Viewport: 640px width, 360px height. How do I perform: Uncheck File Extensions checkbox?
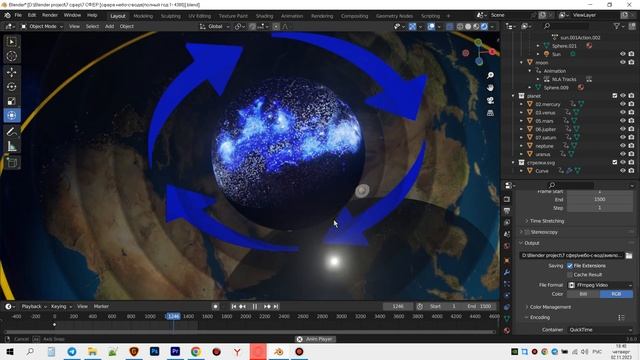click(x=570, y=266)
